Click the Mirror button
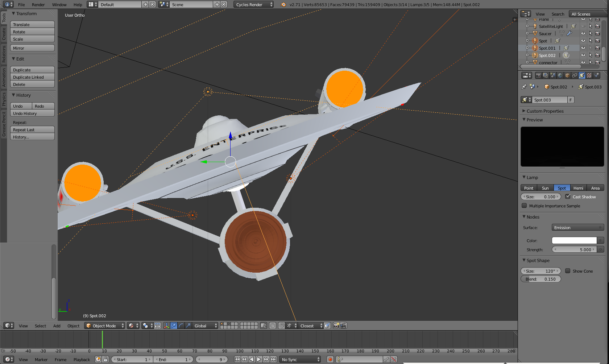Screen dimensions: 609x364 [x=32, y=48]
